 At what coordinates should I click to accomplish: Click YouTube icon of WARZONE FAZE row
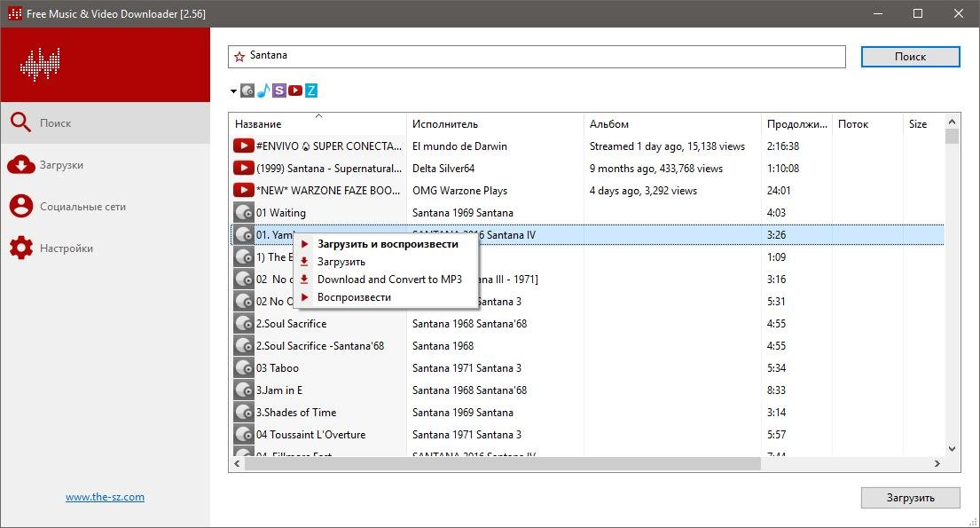tap(244, 191)
